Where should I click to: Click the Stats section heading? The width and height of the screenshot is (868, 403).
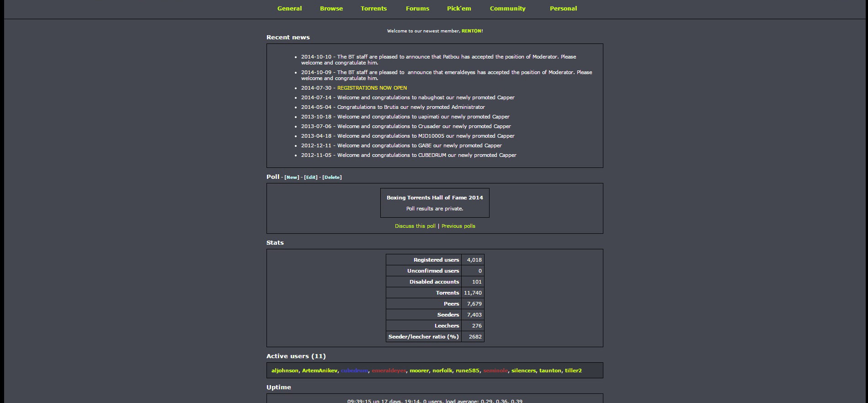pos(275,243)
